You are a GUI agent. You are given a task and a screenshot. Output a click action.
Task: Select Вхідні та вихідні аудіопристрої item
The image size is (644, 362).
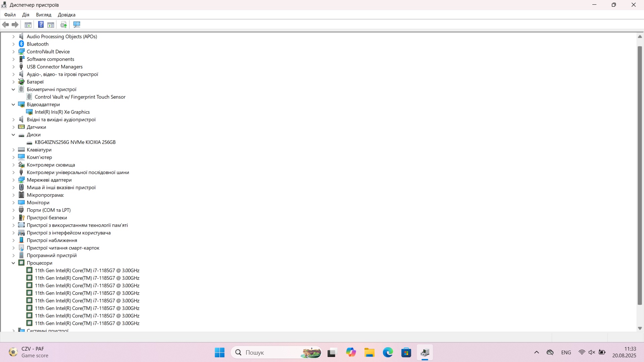[61, 119]
